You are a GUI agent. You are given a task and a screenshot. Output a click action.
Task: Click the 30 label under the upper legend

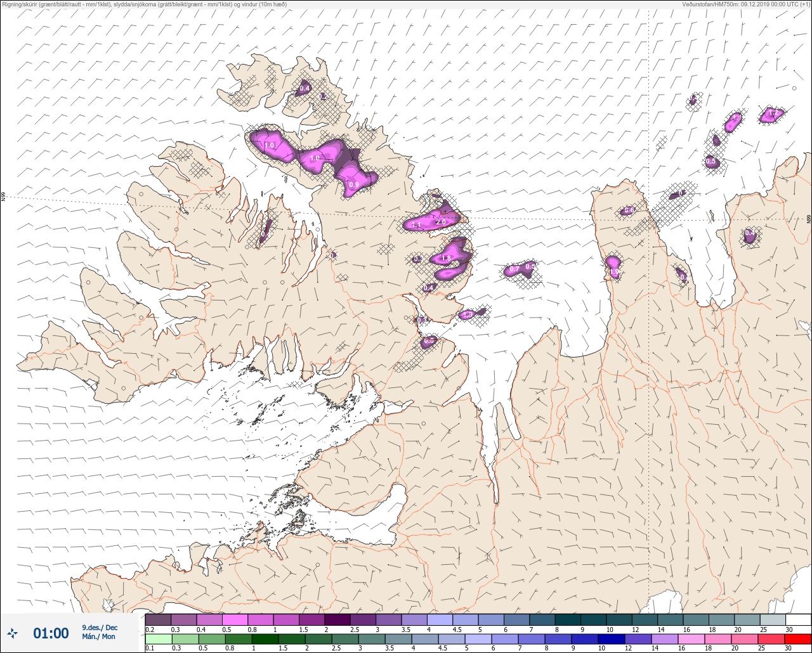(x=788, y=629)
